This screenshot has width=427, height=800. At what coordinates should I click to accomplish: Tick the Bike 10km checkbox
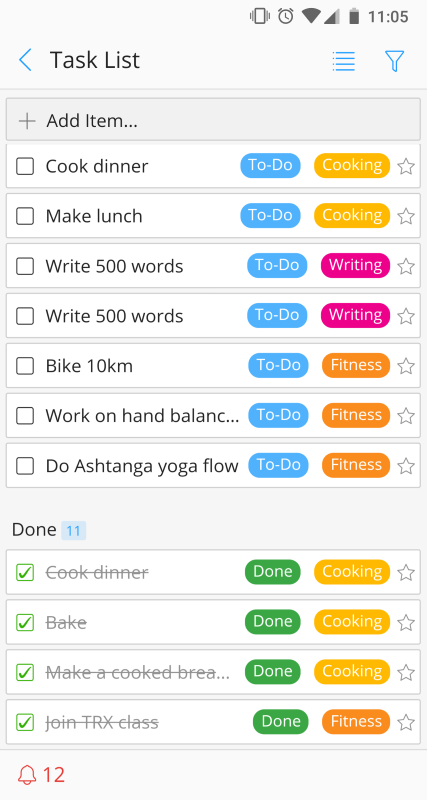[25, 366]
